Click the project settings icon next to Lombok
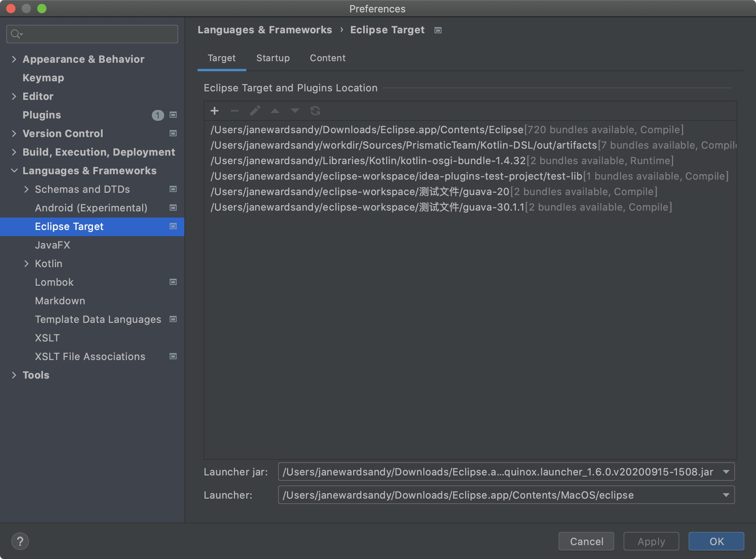The image size is (756, 559). (173, 282)
